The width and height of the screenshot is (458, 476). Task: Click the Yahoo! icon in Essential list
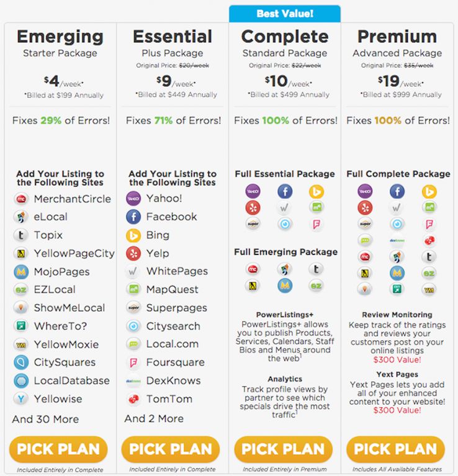(133, 199)
